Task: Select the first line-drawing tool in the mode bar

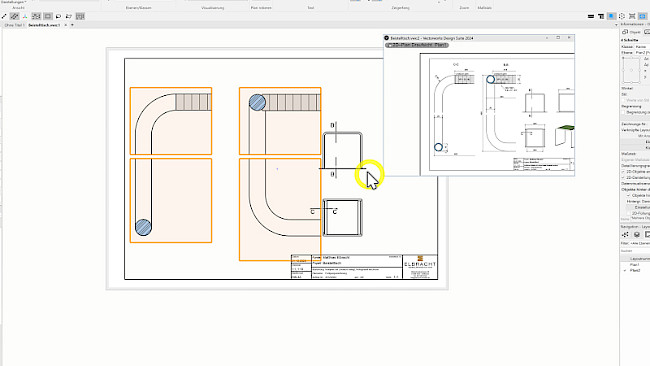Action: [4, 16]
